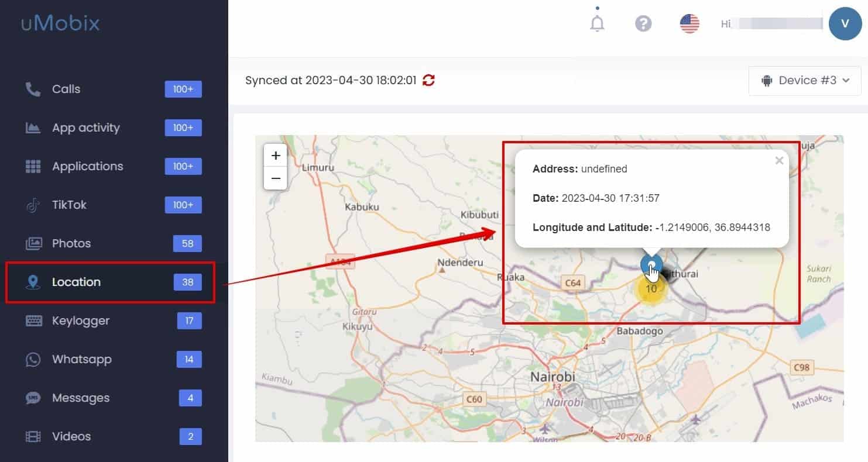Go to Photos section

point(71,243)
